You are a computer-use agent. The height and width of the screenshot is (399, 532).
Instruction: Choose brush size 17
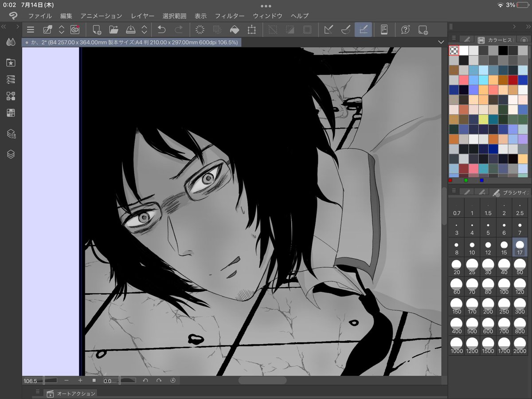pyautogui.click(x=520, y=246)
